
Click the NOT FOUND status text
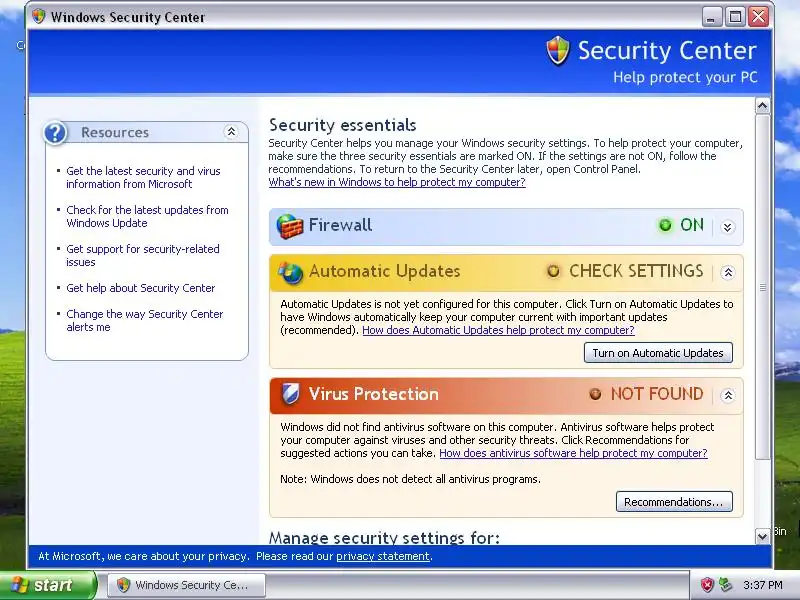point(657,394)
